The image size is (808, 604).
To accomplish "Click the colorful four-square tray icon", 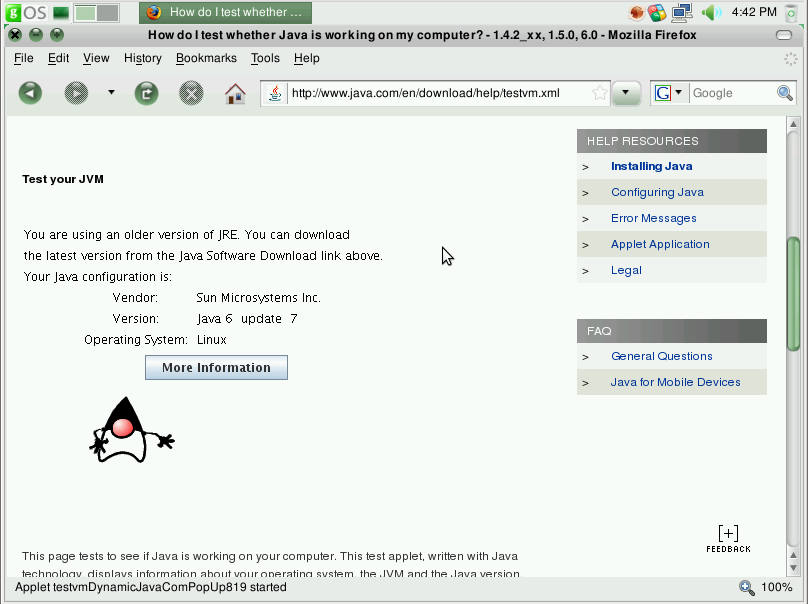I will [657, 12].
